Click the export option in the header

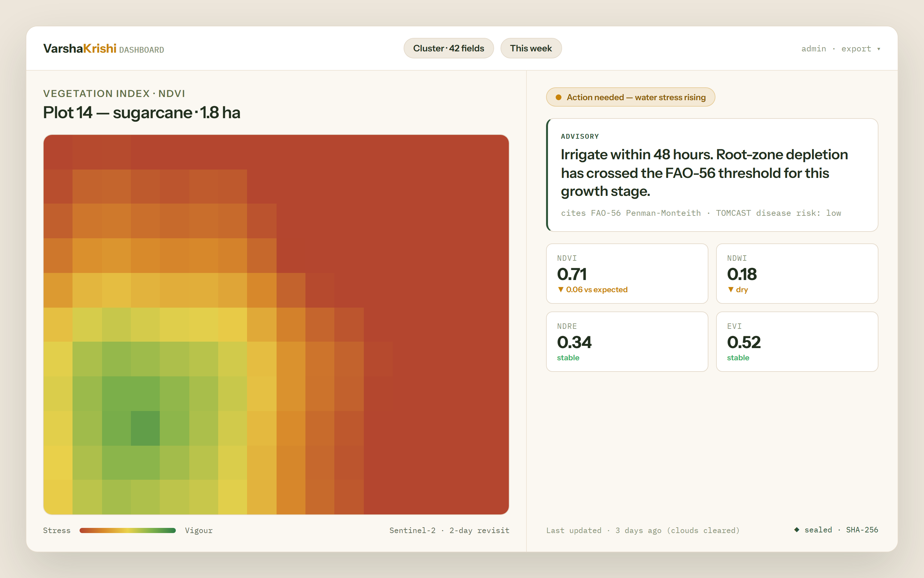click(856, 49)
